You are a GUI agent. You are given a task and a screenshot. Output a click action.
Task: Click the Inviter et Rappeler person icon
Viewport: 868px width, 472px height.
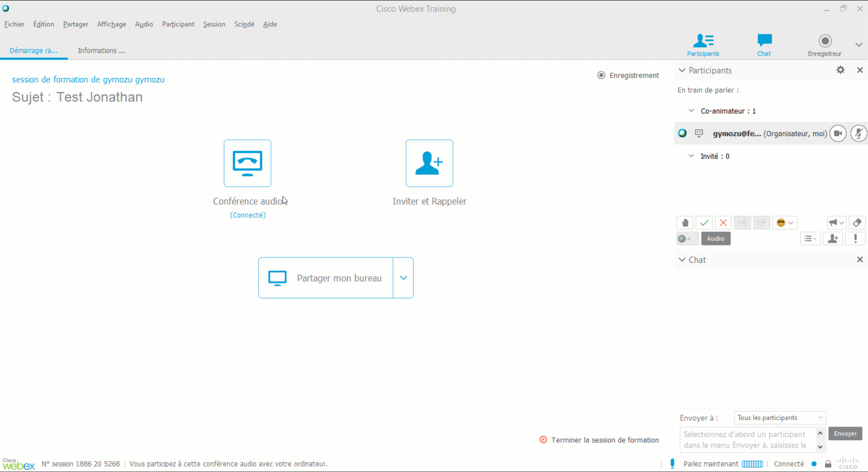coord(429,163)
